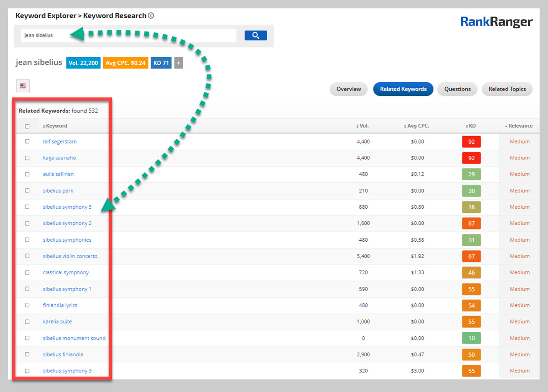Open the finlandia lyrics keyword link

(60, 305)
